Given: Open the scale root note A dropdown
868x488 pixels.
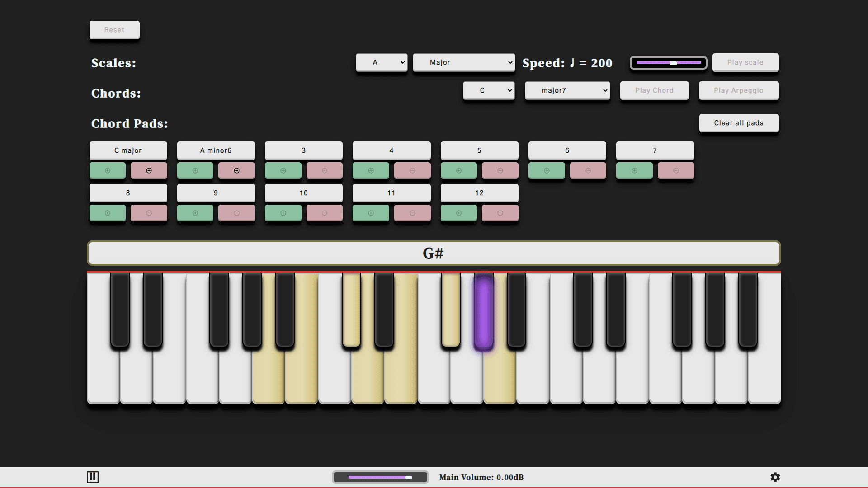Looking at the screenshot, I should [x=382, y=62].
